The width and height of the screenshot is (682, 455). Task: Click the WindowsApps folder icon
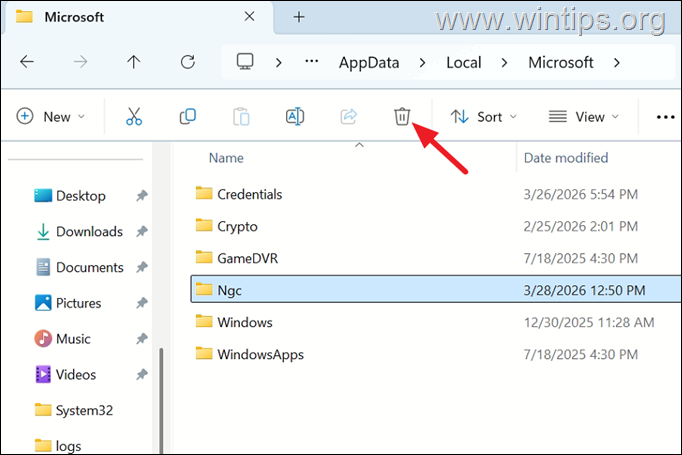[x=204, y=353]
